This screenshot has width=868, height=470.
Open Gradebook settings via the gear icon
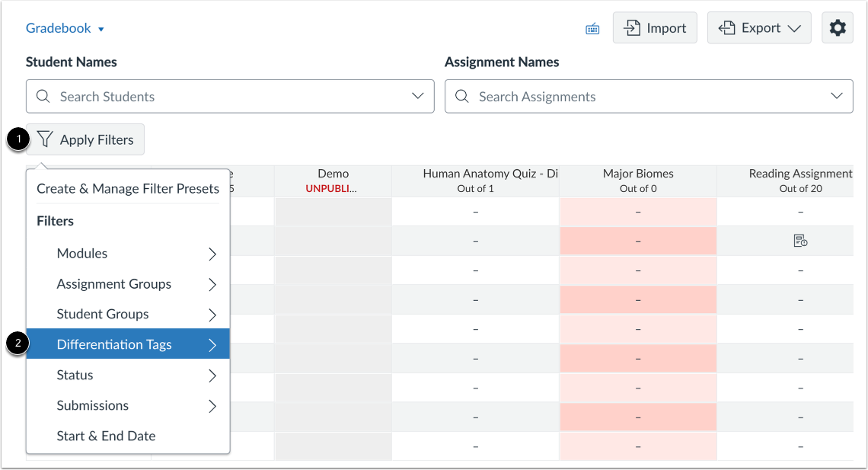(838, 27)
